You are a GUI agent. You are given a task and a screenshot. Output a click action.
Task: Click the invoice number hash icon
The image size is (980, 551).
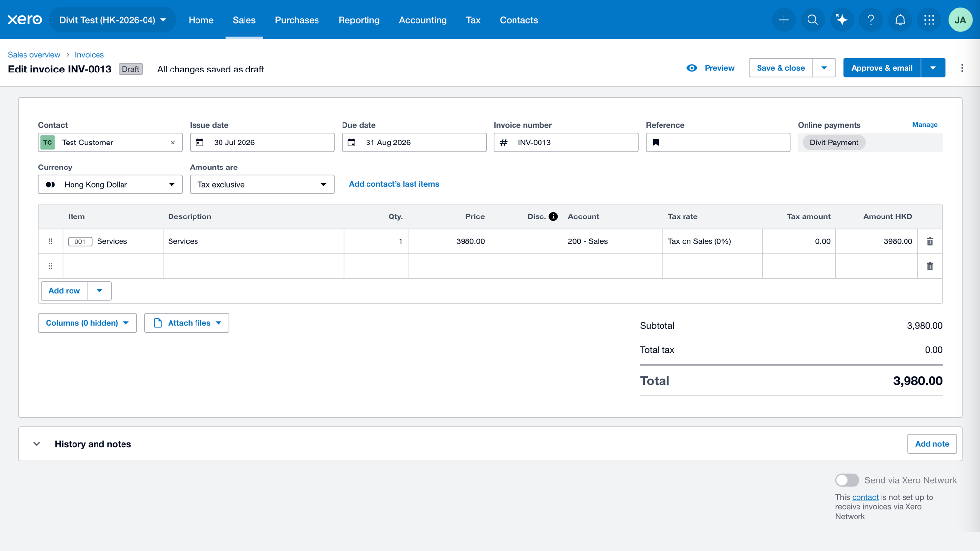[504, 143]
